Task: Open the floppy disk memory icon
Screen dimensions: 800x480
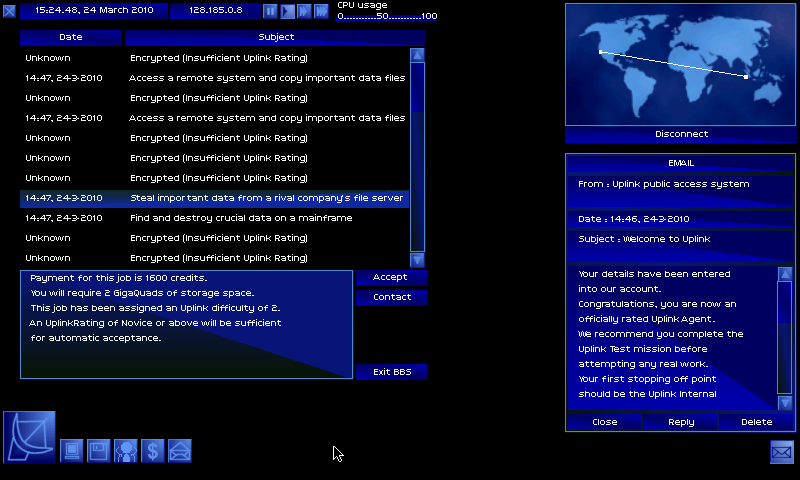Action: pos(98,451)
